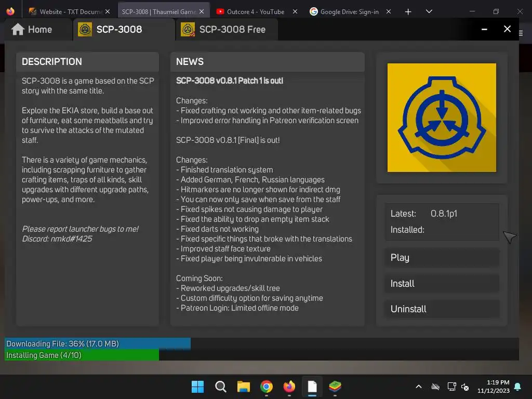Open the browser hamburger menu
The image size is (532, 399).
tap(521, 33)
